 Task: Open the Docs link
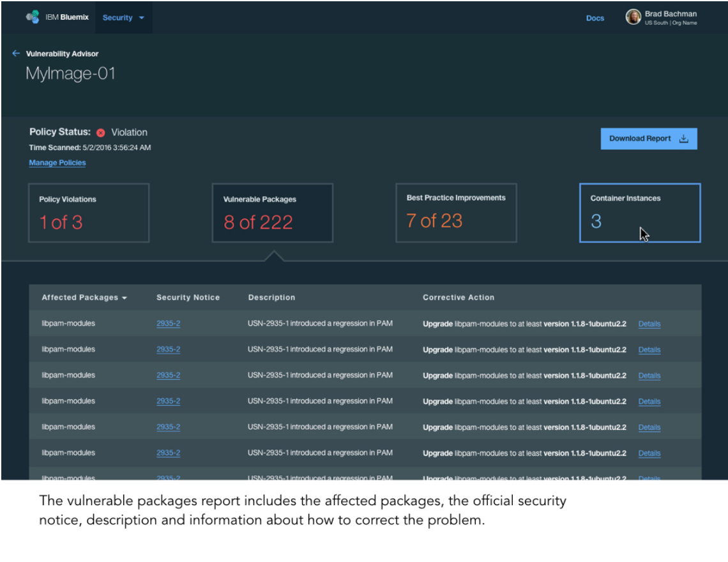coord(595,18)
